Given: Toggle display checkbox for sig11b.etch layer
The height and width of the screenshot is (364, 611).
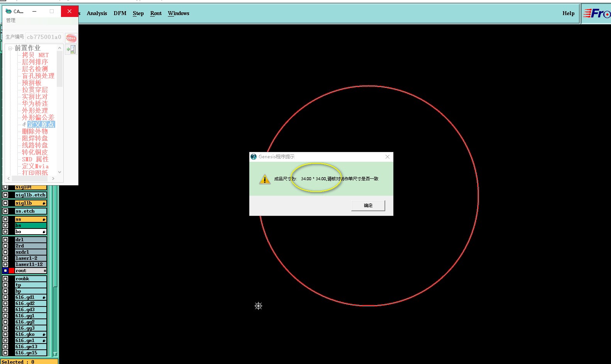Looking at the screenshot, I should coord(5,195).
